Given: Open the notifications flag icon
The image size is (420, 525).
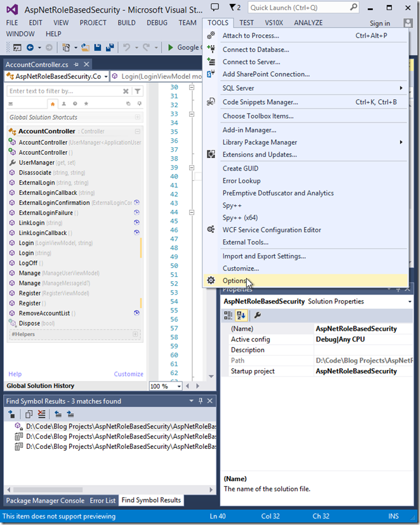Looking at the screenshot, I should click(x=232, y=7).
